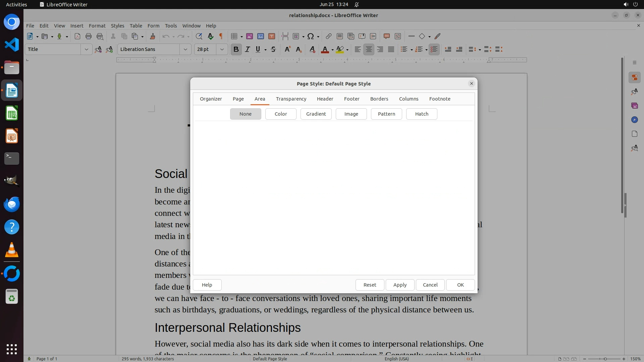
Task: Select the Color fill type button
Action: coord(281,114)
